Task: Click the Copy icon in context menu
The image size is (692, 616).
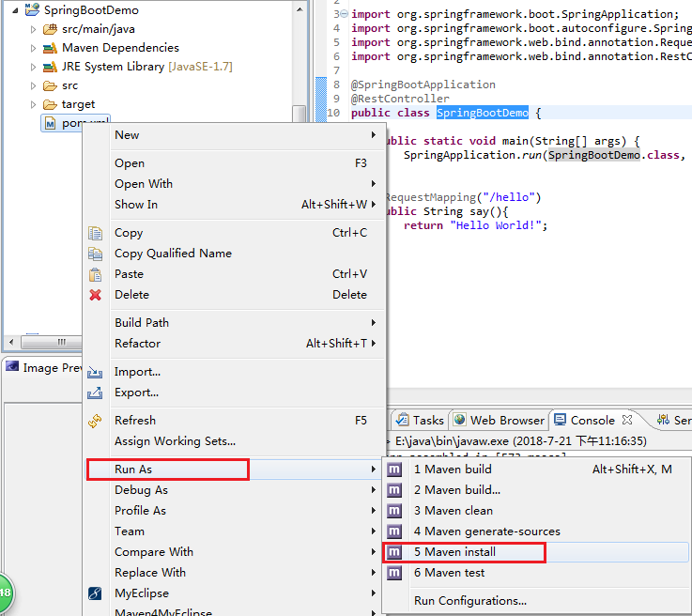Action: coord(95,233)
